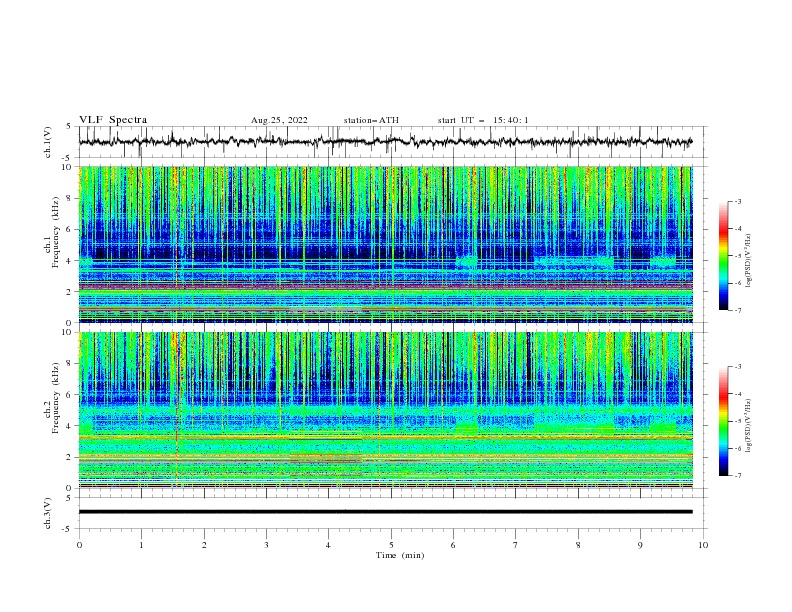Click the ch.2 frequency tick label "2"
This screenshot has width=792, height=612.
click(70, 457)
